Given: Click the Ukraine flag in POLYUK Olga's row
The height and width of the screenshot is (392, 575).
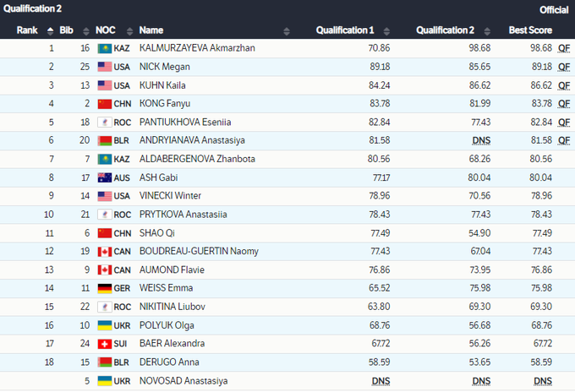Looking at the screenshot, I should [105, 325].
